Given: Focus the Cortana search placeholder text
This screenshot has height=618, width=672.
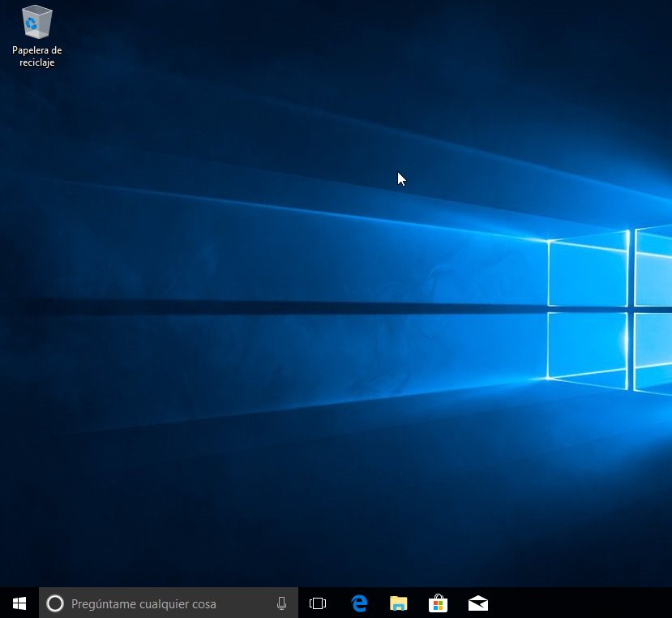Looking at the screenshot, I should click(143, 604).
